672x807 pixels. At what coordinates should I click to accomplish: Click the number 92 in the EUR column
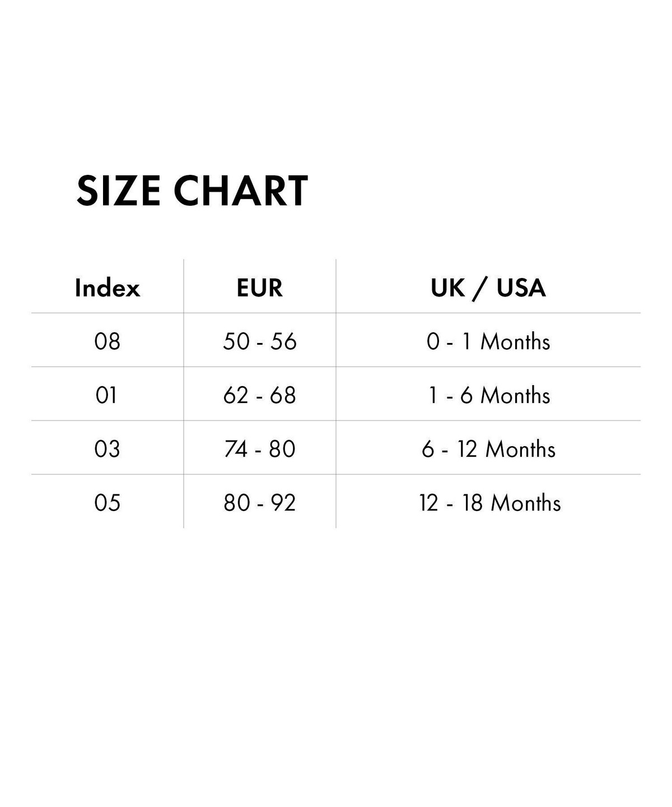coord(283,503)
